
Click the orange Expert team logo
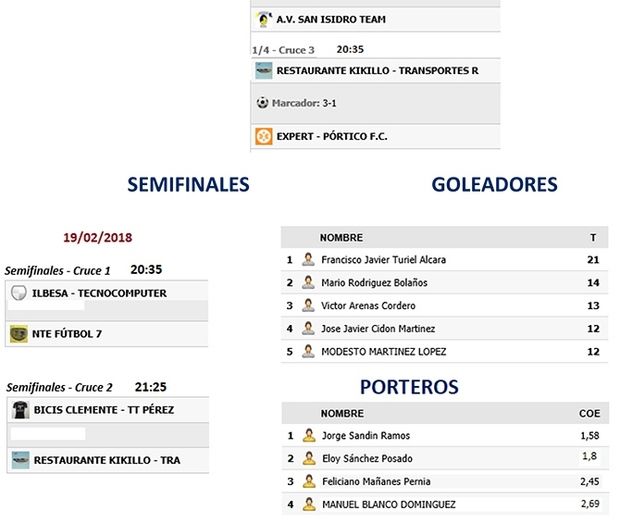pos(263,135)
